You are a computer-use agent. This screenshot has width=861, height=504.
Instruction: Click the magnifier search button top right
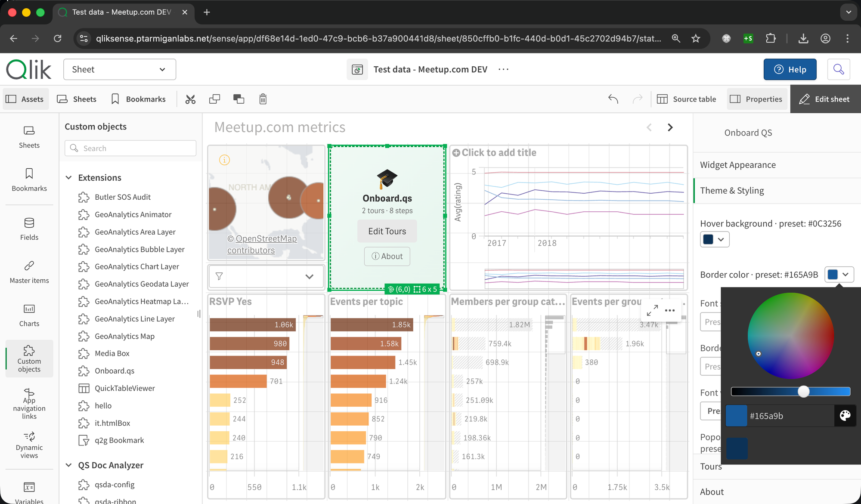(838, 69)
